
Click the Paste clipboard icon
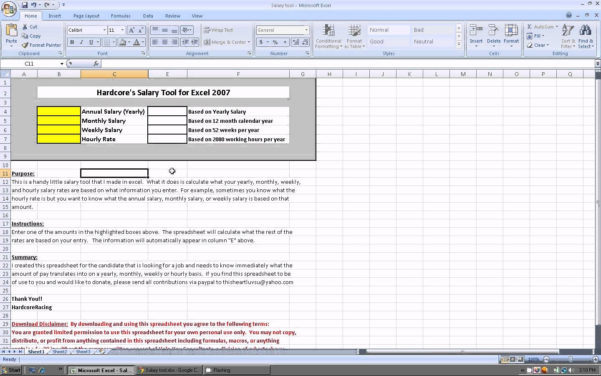tap(11, 31)
